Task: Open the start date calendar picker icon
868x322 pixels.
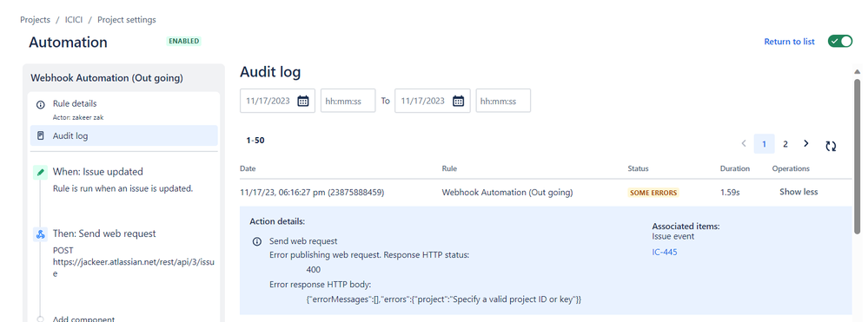Action: [303, 101]
